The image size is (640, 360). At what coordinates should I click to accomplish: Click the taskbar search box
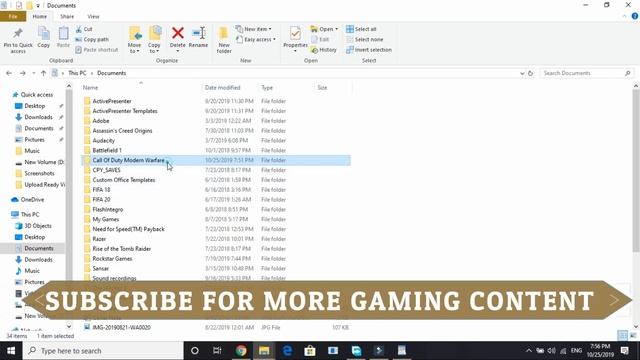click(103, 351)
